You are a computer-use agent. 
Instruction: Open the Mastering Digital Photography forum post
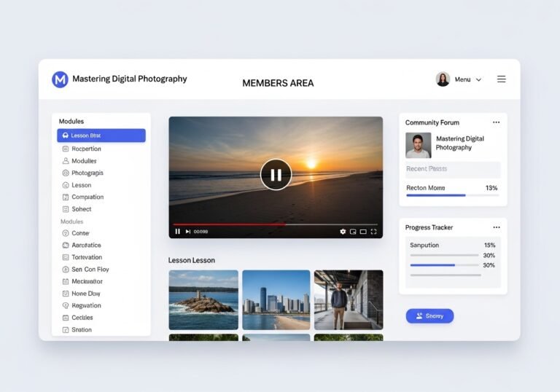click(x=459, y=143)
